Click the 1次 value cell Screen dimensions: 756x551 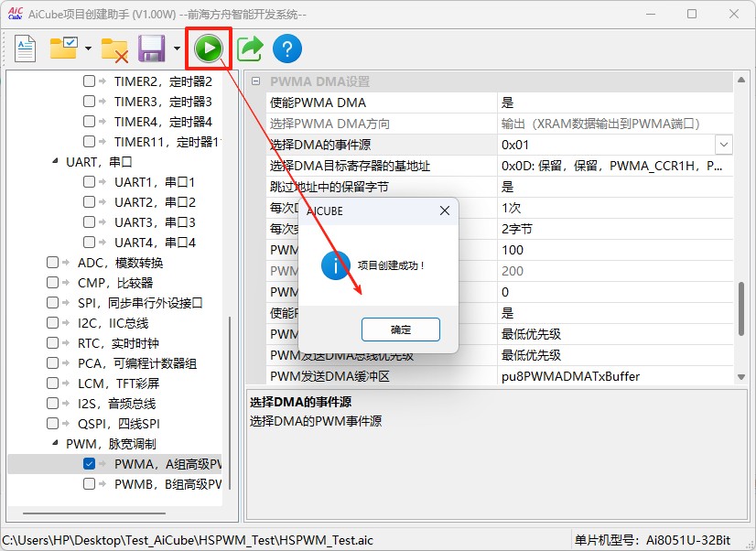pyautogui.click(x=615, y=208)
